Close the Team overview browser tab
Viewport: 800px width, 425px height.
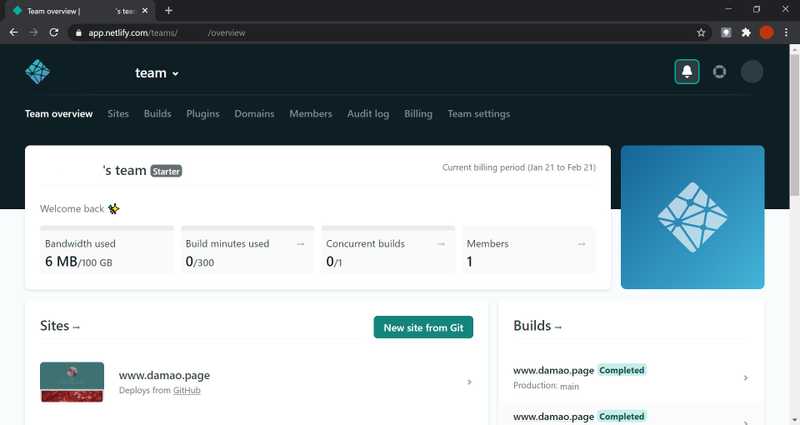[x=145, y=10]
